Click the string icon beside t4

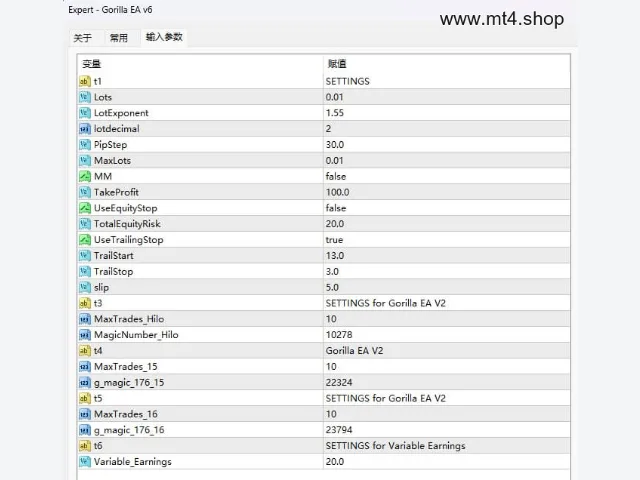click(x=84, y=351)
